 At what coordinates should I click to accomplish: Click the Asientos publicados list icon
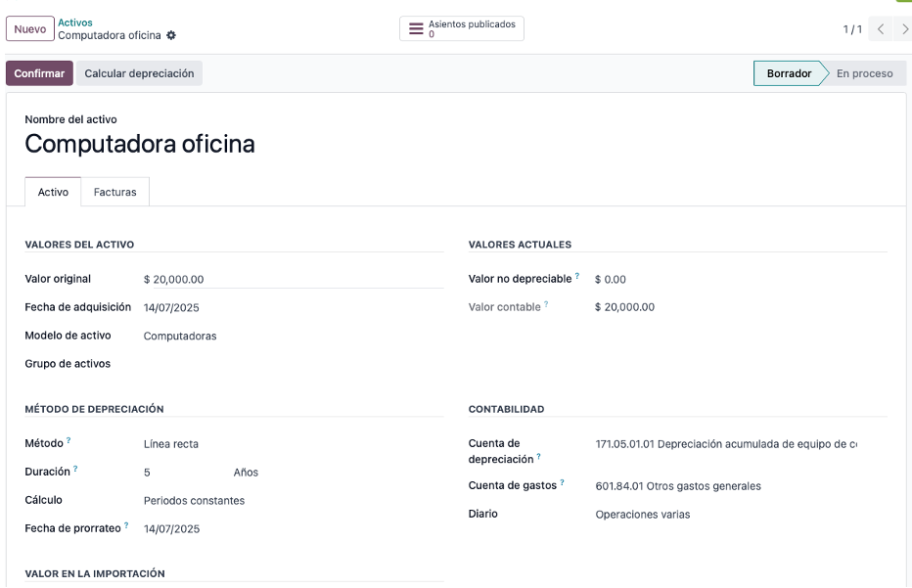pyautogui.click(x=416, y=28)
